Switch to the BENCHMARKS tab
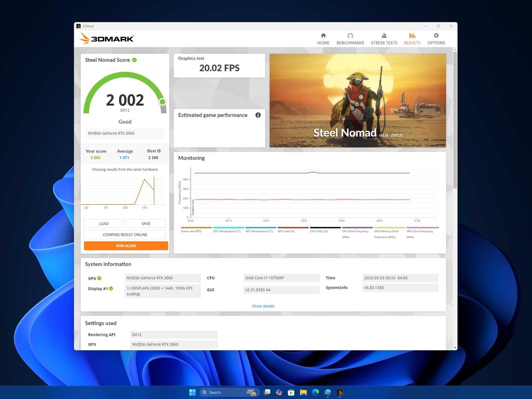Viewport: 532px width, 399px height. pos(350,39)
